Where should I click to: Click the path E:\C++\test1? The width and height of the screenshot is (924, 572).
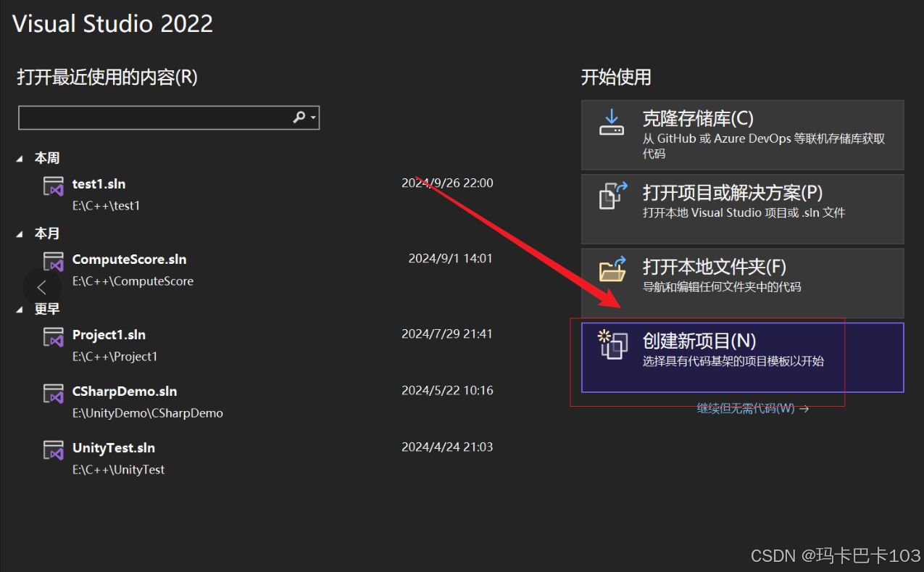[x=106, y=206]
